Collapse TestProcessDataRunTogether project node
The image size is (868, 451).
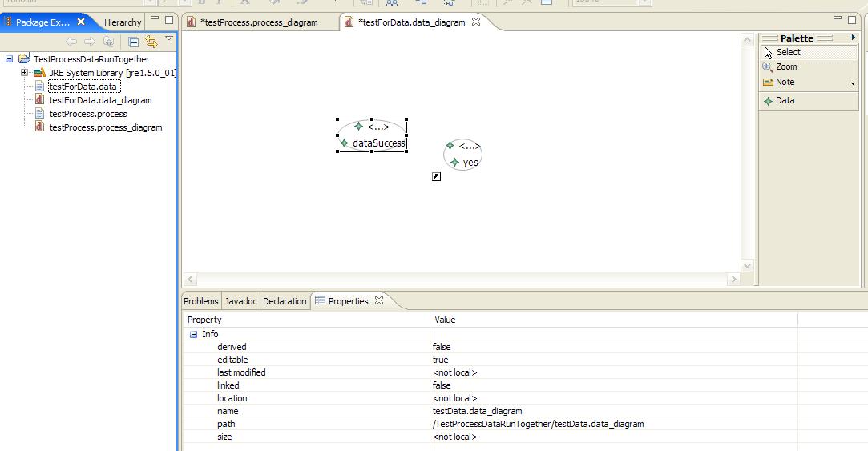(x=9, y=59)
